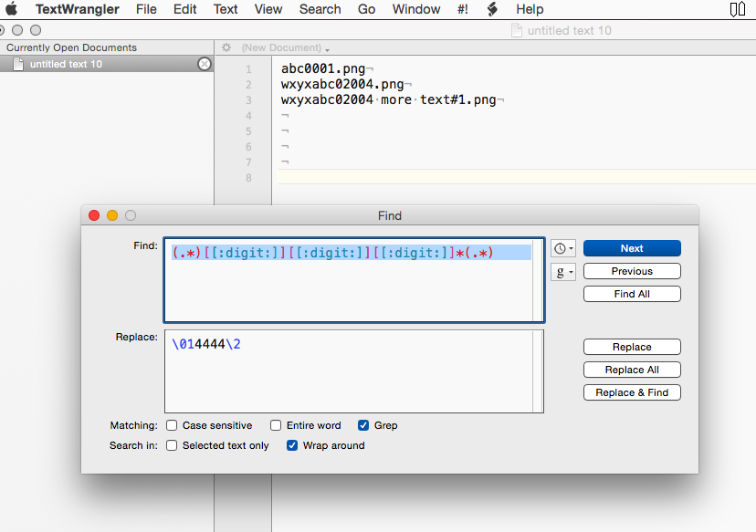Click the Find All button

(x=632, y=294)
